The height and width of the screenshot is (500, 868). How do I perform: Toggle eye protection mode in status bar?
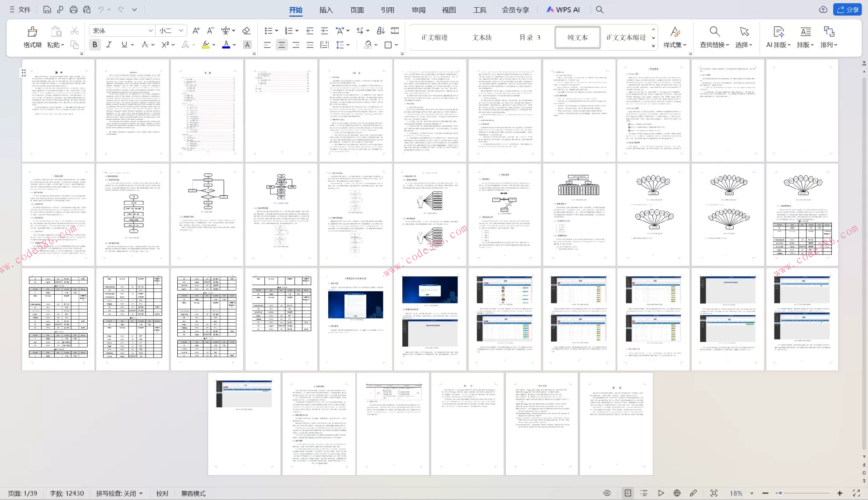pos(607,493)
